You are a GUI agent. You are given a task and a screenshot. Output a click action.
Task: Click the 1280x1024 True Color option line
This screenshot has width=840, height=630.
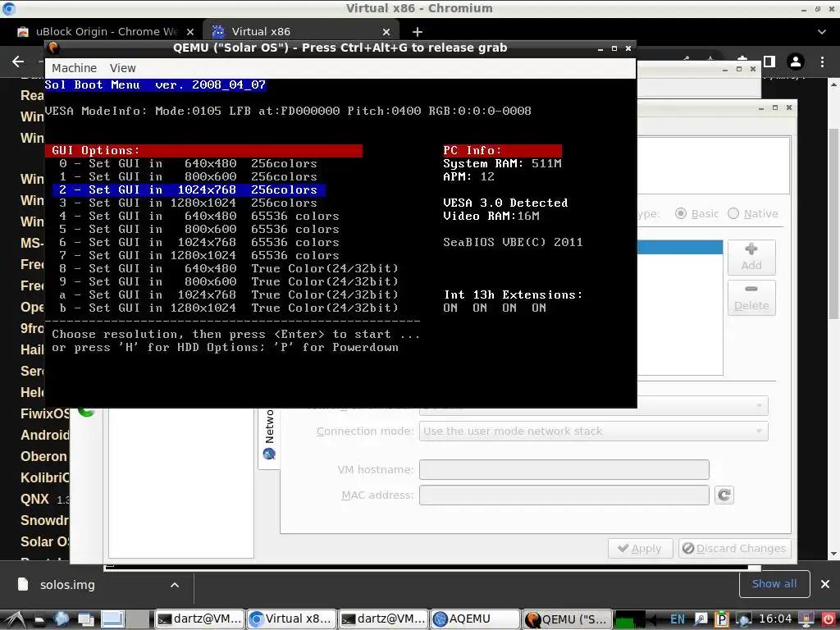[229, 308]
